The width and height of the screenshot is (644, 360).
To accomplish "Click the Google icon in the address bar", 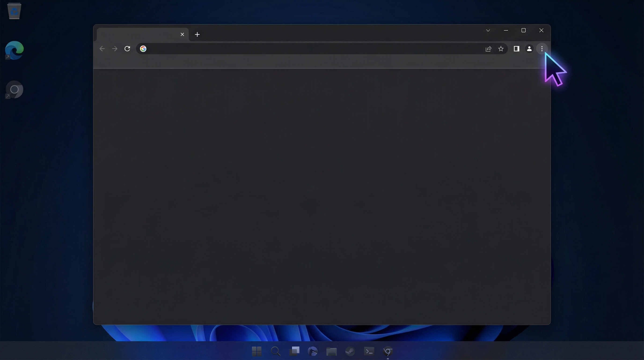I will tap(143, 49).
